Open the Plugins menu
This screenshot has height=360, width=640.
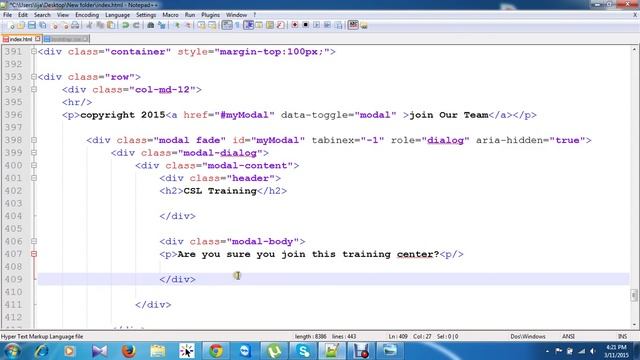click(210, 15)
